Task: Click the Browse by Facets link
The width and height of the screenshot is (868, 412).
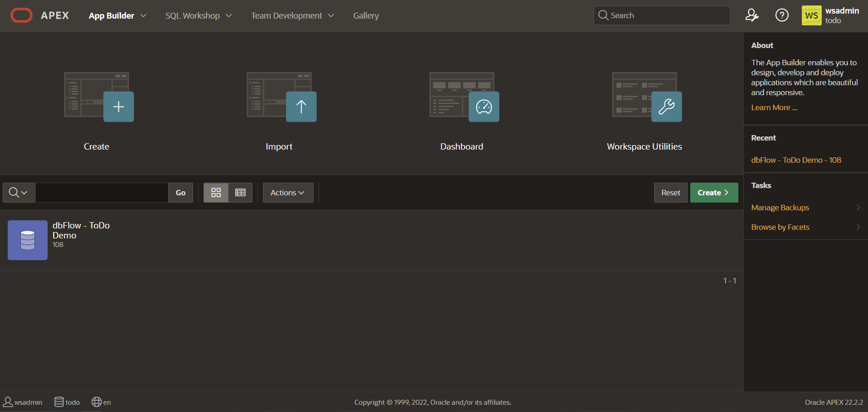Action: pyautogui.click(x=780, y=227)
